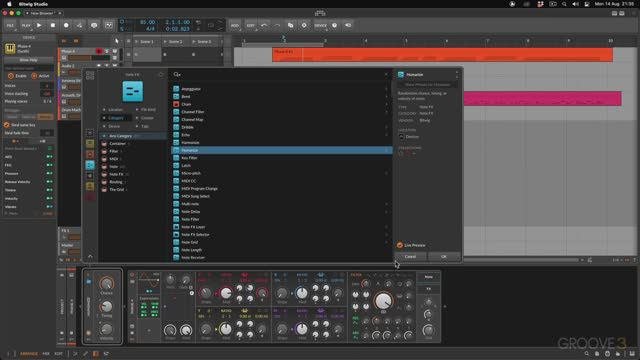
Task: Toggle the Pressure modulation source button
Action: click(49, 173)
